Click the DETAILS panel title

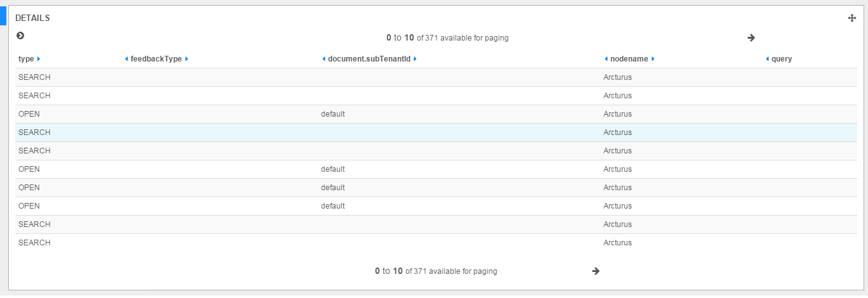point(32,18)
